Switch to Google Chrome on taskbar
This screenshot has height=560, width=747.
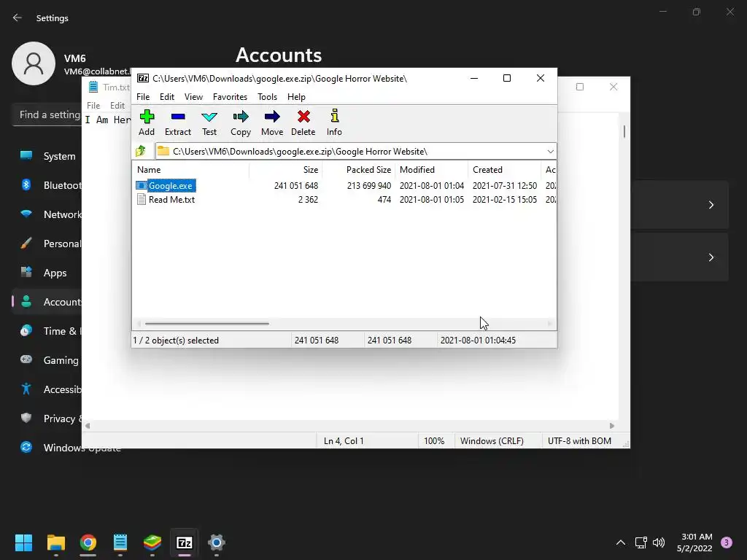pyautogui.click(x=88, y=542)
